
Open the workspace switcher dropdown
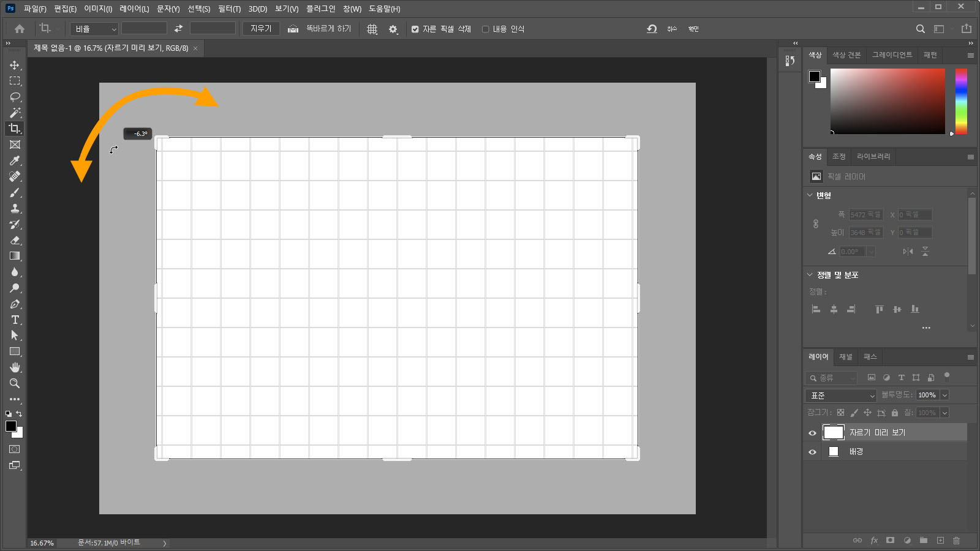tap(942, 29)
